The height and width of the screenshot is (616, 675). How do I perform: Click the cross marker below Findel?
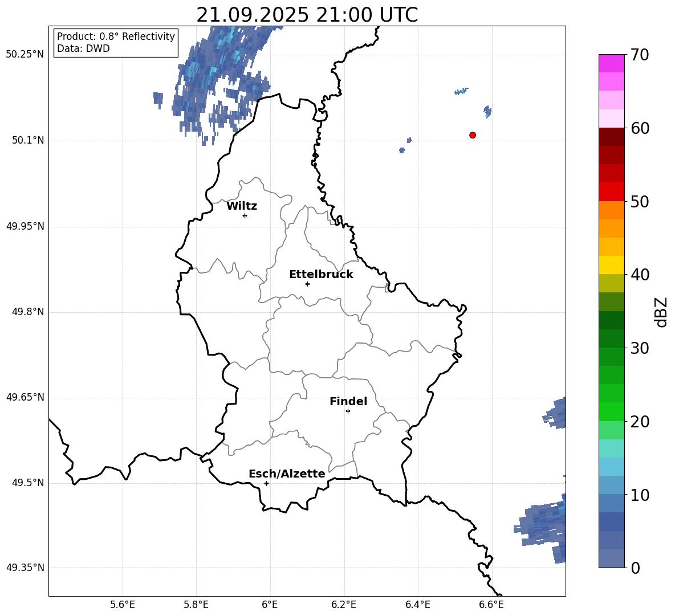(x=348, y=411)
